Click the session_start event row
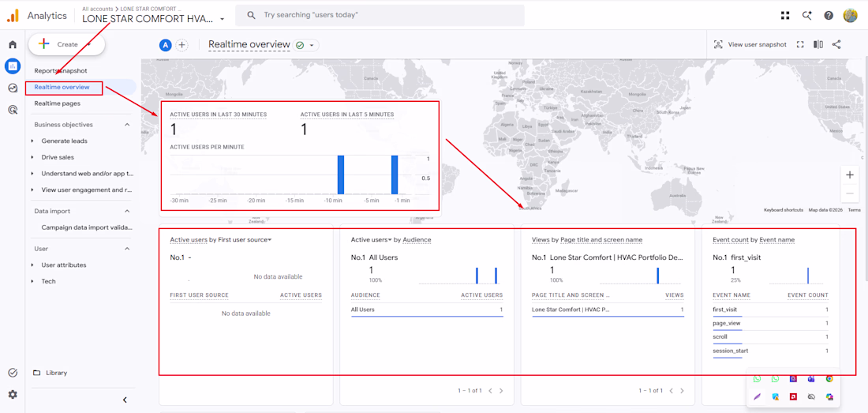 (x=771, y=351)
